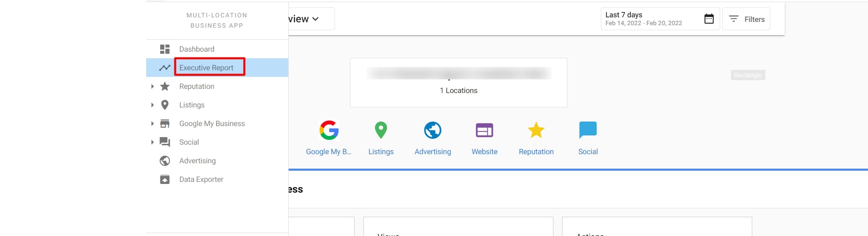Click the Executive Report trend-line icon
The height and width of the screenshot is (236, 868).
(x=165, y=68)
